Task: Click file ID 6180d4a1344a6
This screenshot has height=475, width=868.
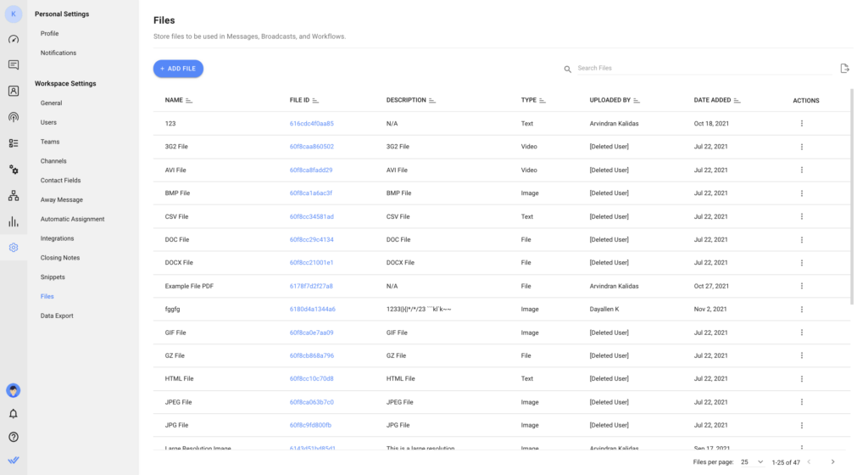Action: pyautogui.click(x=312, y=310)
